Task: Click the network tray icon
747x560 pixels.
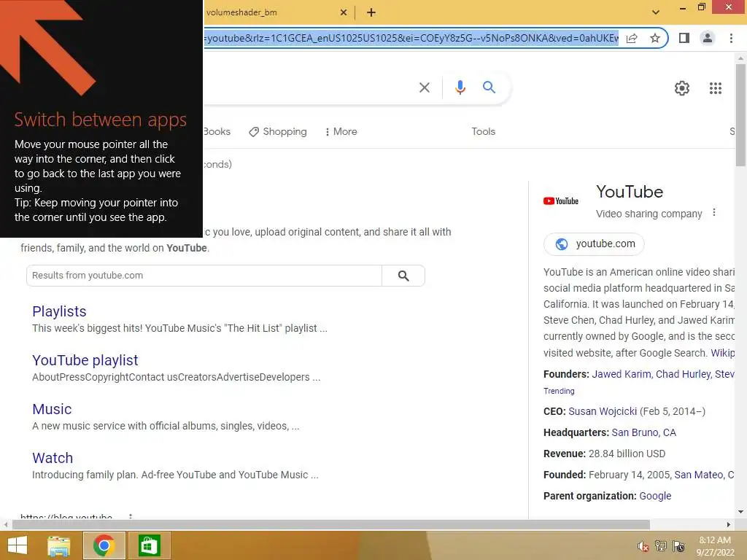Action: click(x=661, y=545)
